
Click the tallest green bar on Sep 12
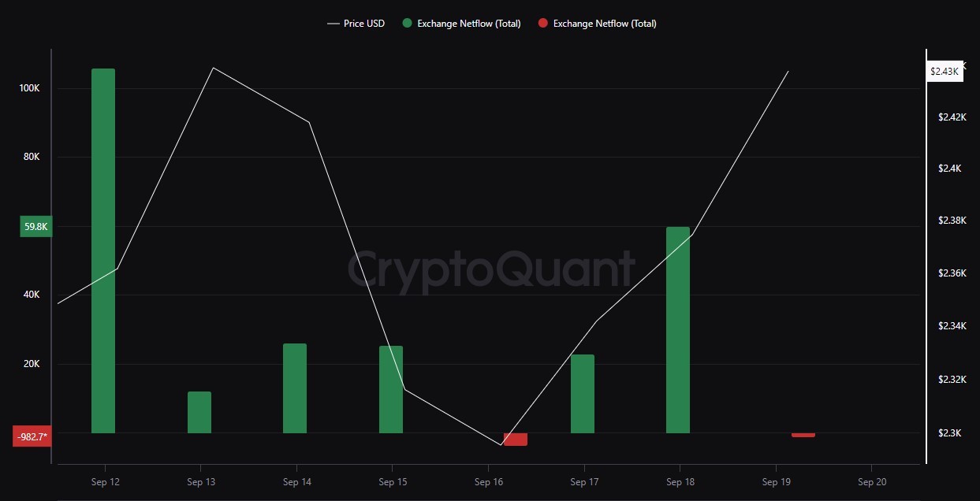(x=103, y=250)
